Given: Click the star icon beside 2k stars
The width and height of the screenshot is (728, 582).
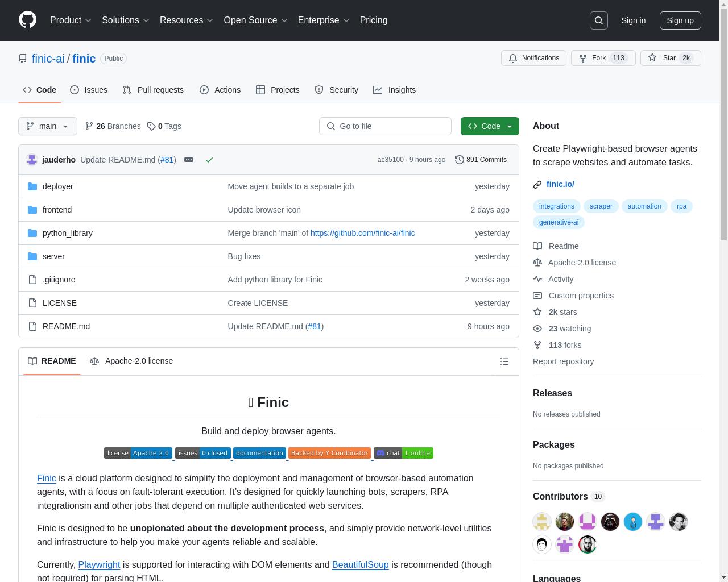Looking at the screenshot, I should point(537,312).
